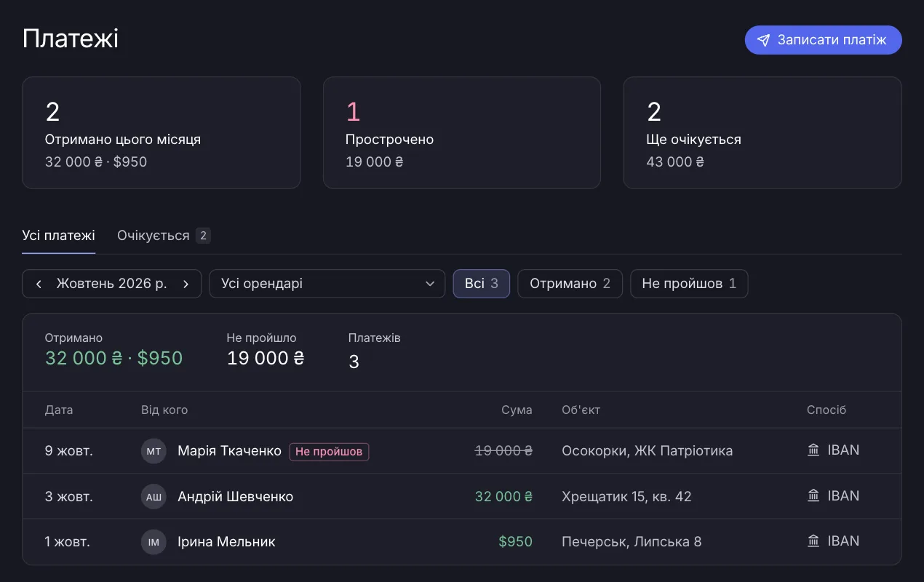Click the Не пройшов badge beside Марія Ткаченко
This screenshot has width=924, height=582.
coord(329,452)
